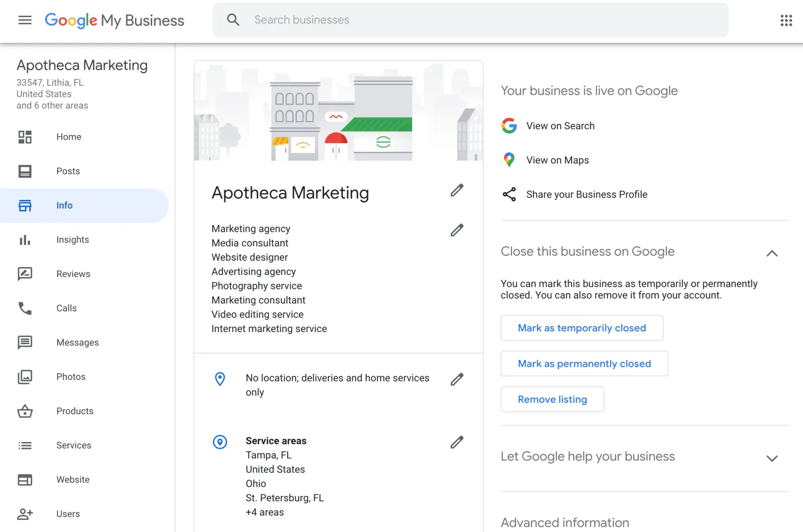This screenshot has width=803, height=532.
Task: Click the Products basket icon
Action: coord(25,411)
